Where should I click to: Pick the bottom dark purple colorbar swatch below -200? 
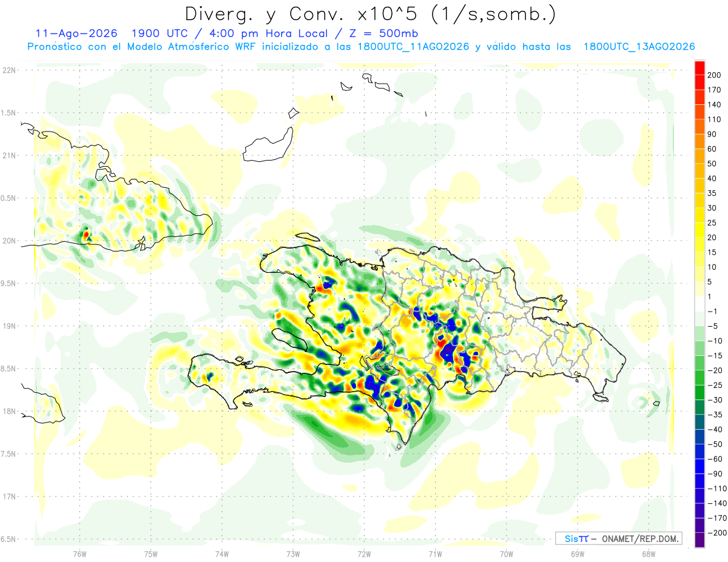(699, 541)
